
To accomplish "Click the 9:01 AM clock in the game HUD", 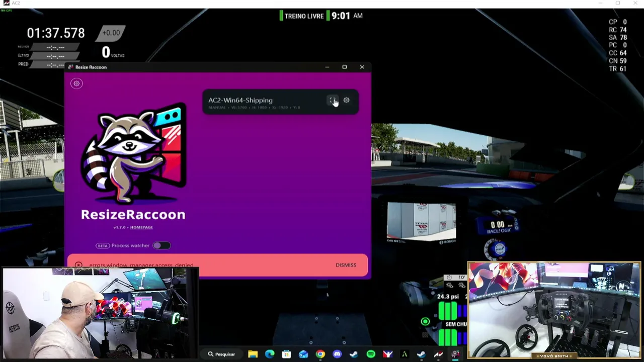I will point(347,16).
